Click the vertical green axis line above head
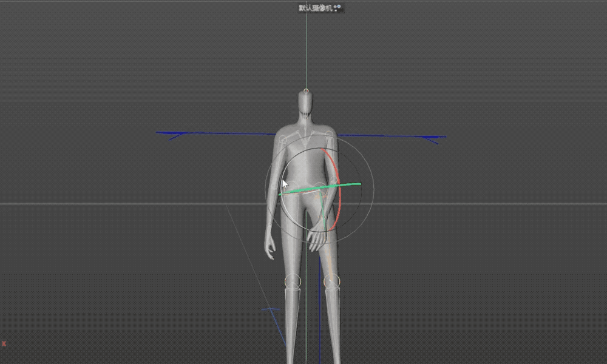 307,49
